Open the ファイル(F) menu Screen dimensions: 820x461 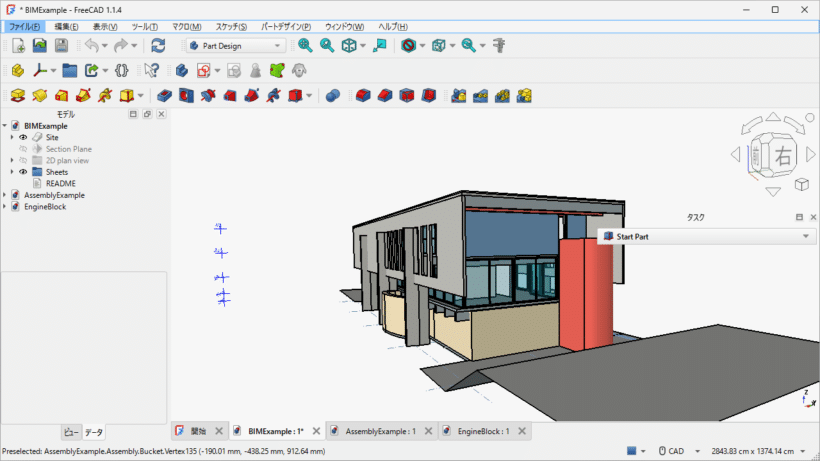24,27
